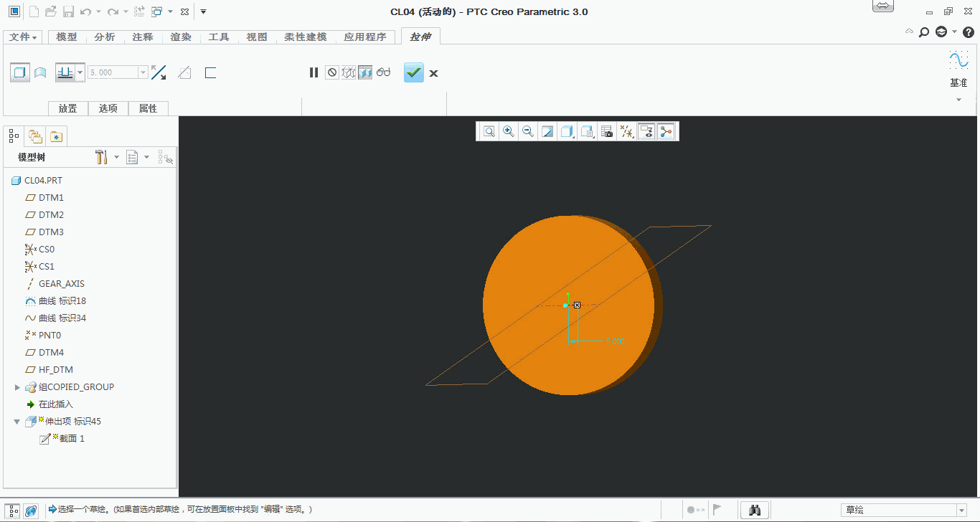Switch to the 视图 ribbon tab

pyautogui.click(x=257, y=37)
